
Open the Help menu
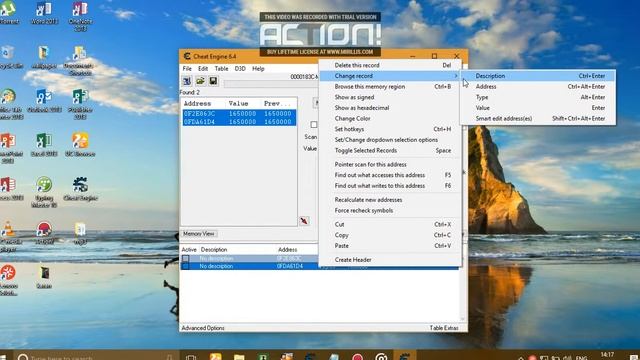(258, 69)
